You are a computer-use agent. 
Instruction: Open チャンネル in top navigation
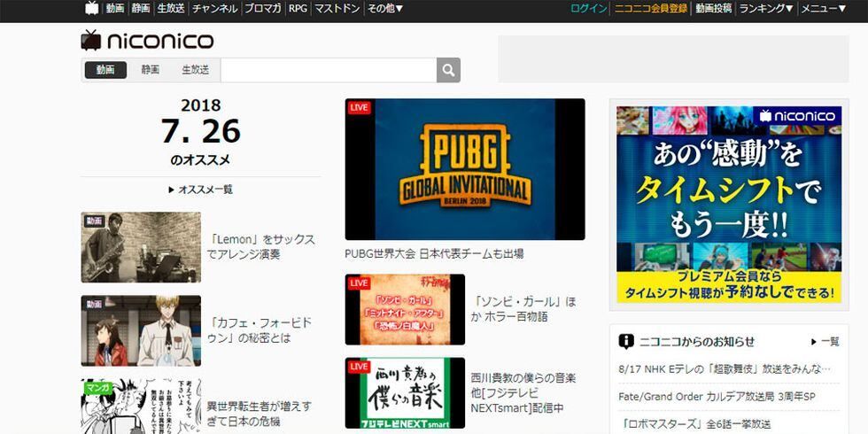[x=214, y=9]
